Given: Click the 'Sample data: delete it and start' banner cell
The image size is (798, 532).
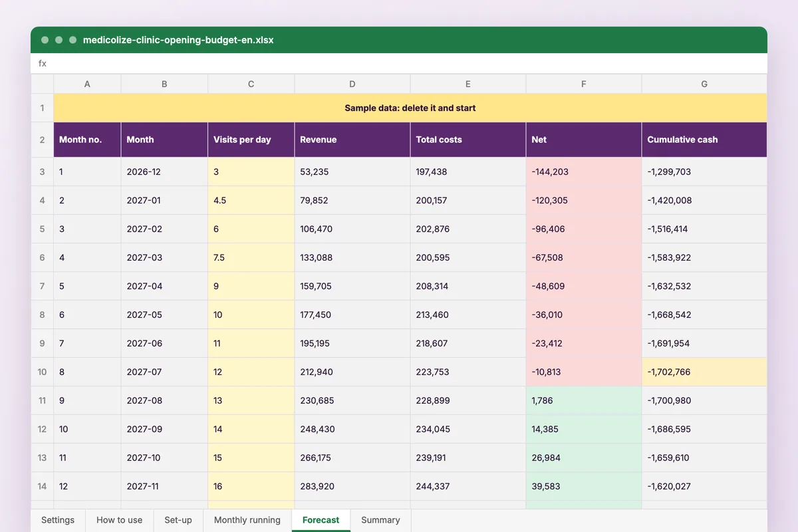Looking at the screenshot, I should (410, 108).
